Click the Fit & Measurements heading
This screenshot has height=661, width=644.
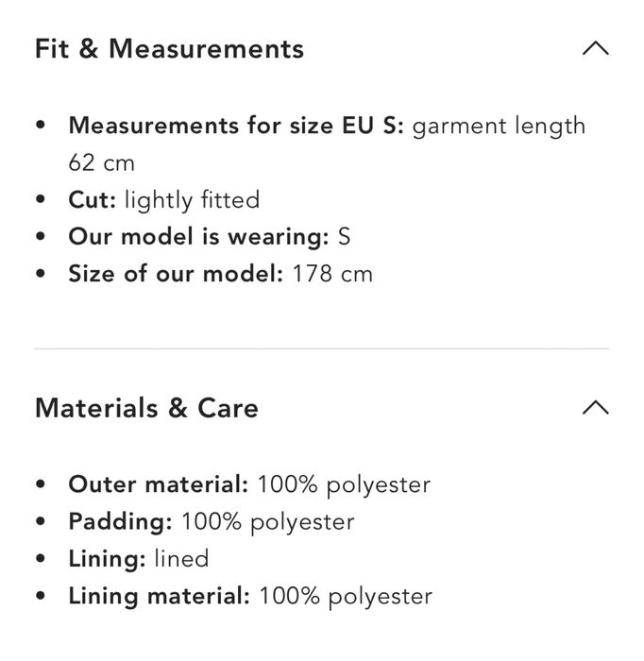[x=169, y=49]
